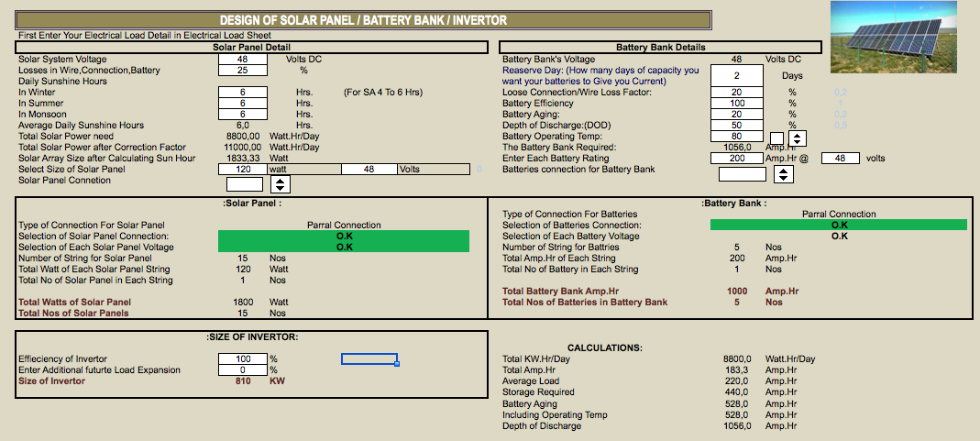Click the Size of Invertor value 810
The image size is (980, 441).
point(243,381)
